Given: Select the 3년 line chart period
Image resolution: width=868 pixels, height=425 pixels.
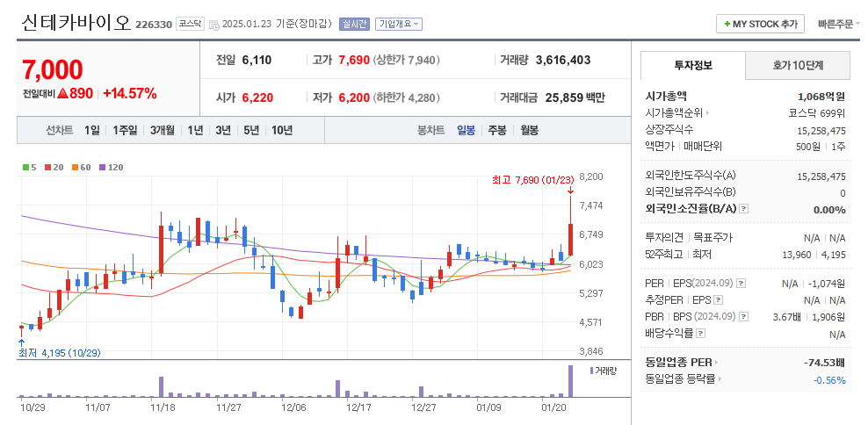Looking at the screenshot, I should click(x=223, y=131).
